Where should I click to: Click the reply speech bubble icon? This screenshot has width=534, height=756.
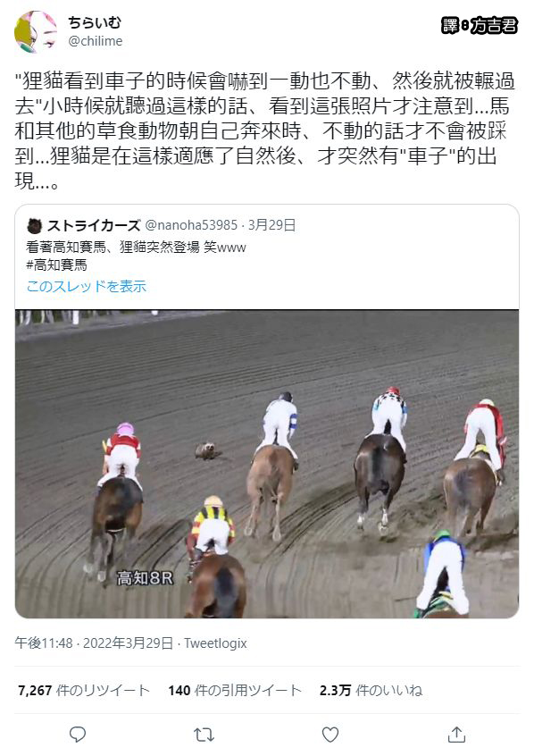tap(78, 735)
